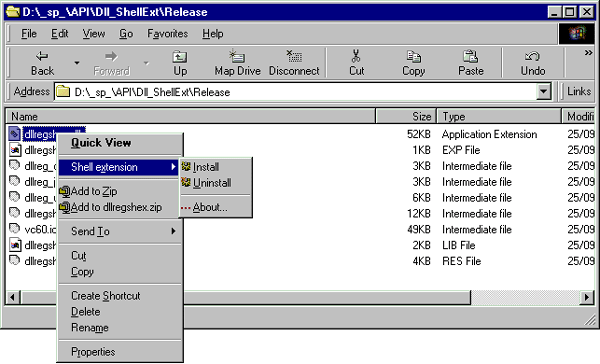Show more toolbar buttons via double chevron
This screenshot has height=364, width=600.
point(588,53)
